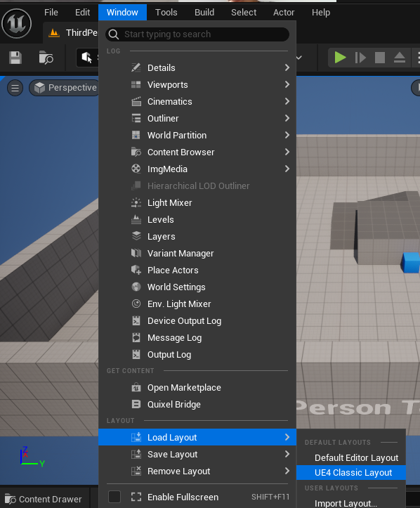420x508 pixels.
Task: Expand the Cinematics submenu arrow
Action: coord(287,101)
